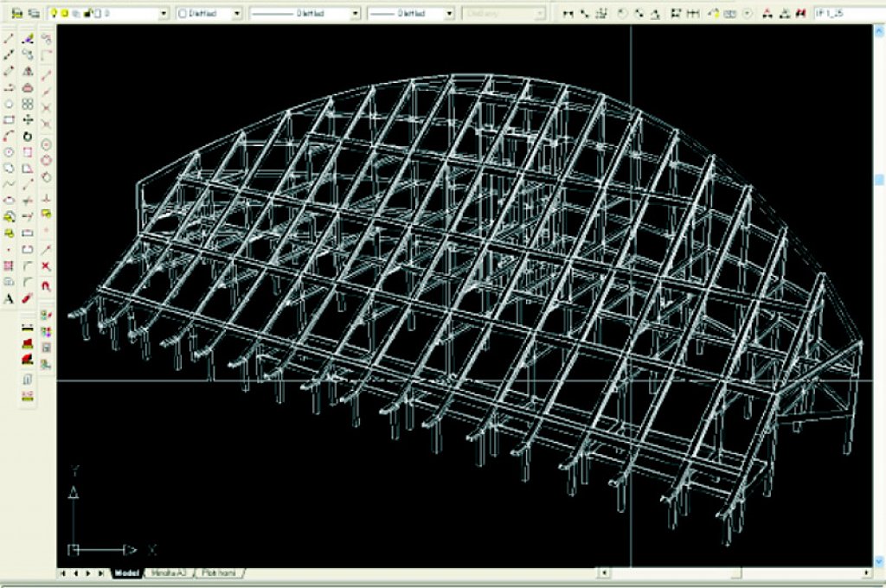Select the Offset modify tool
This screenshot has width=886, height=588.
click(x=28, y=87)
